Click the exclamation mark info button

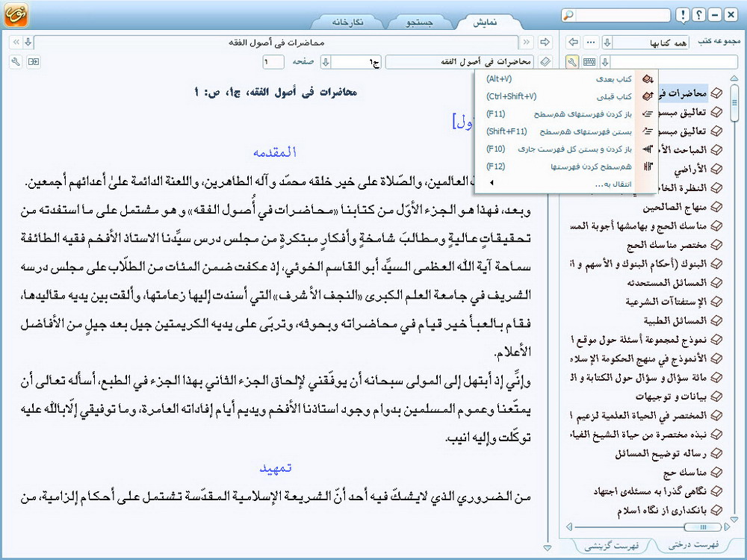[683, 15]
